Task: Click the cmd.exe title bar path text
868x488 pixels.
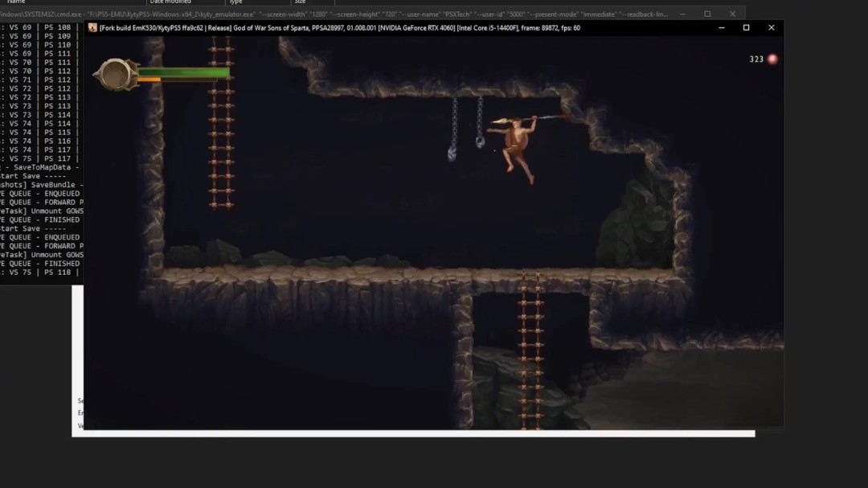Action: pos(334,14)
